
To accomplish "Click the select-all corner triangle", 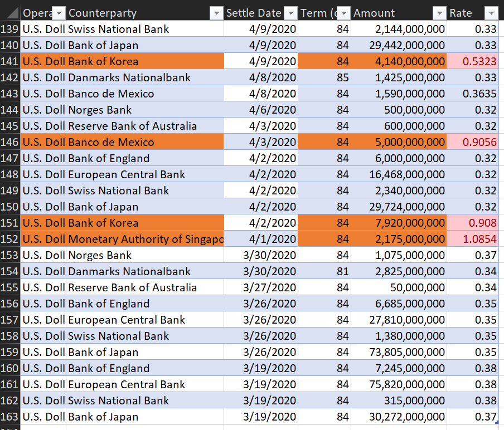I will pyautogui.click(x=12, y=13).
